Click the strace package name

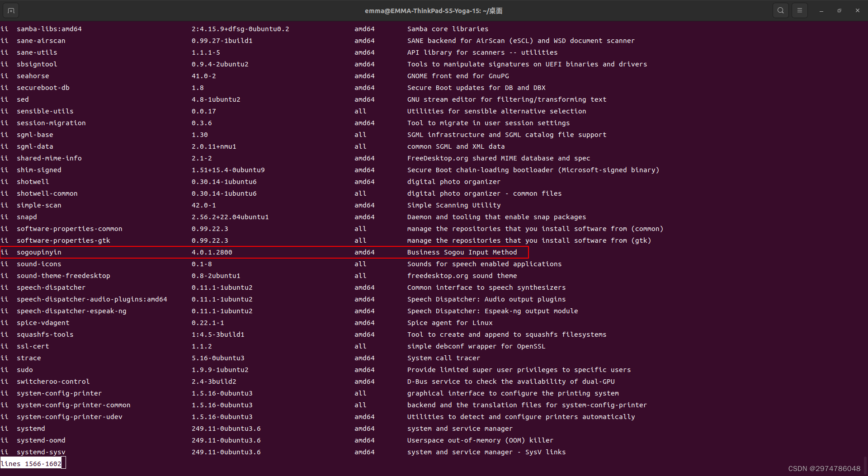point(29,358)
